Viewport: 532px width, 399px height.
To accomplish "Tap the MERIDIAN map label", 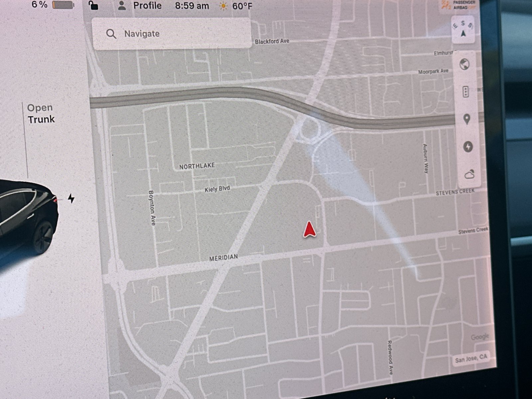I will tap(223, 258).
